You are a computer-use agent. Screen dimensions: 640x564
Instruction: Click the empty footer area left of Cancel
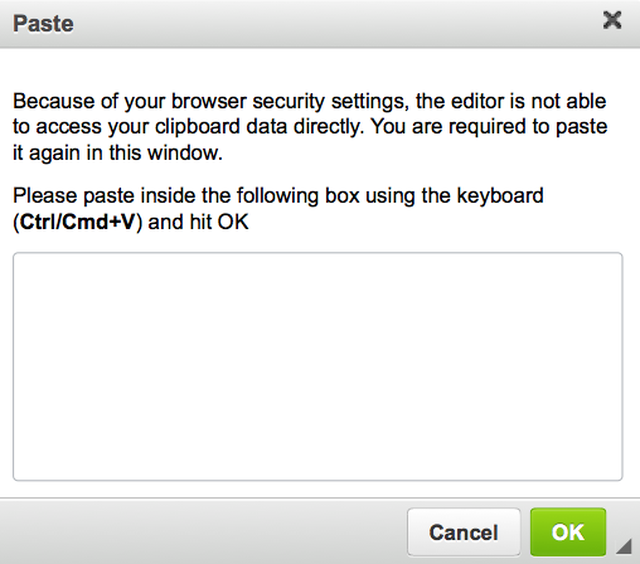pos(200,532)
